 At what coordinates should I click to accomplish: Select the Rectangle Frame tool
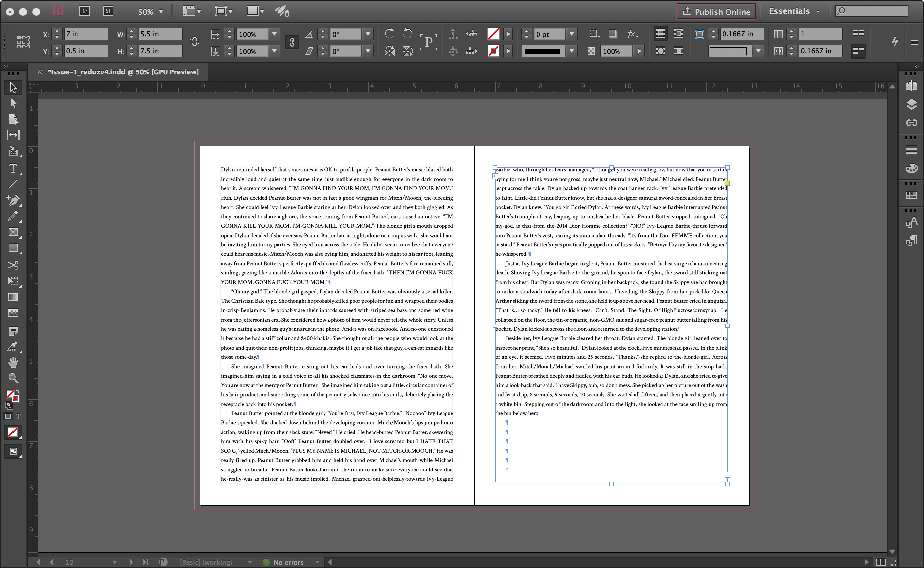click(13, 232)
